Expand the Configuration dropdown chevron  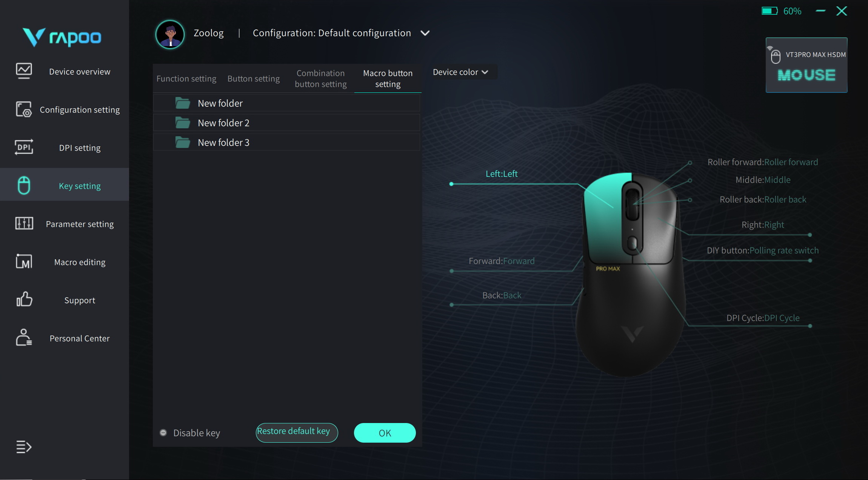click(425, 33)
